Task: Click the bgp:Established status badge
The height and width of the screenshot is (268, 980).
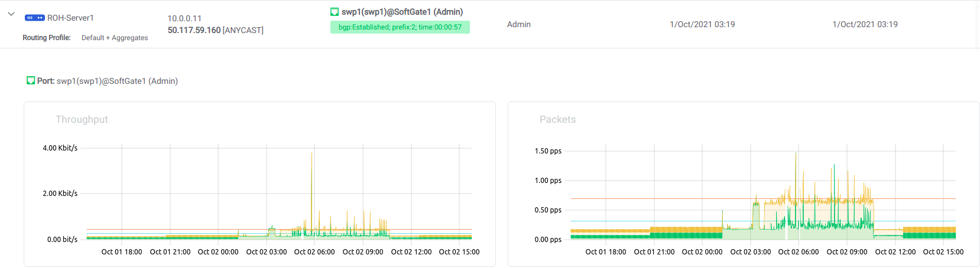Action: (400, 27)
